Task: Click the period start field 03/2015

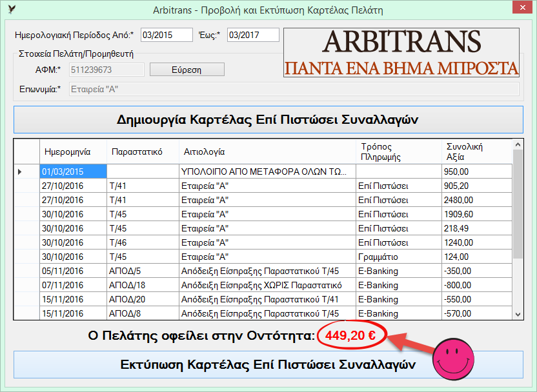Action: coord(167,35)
